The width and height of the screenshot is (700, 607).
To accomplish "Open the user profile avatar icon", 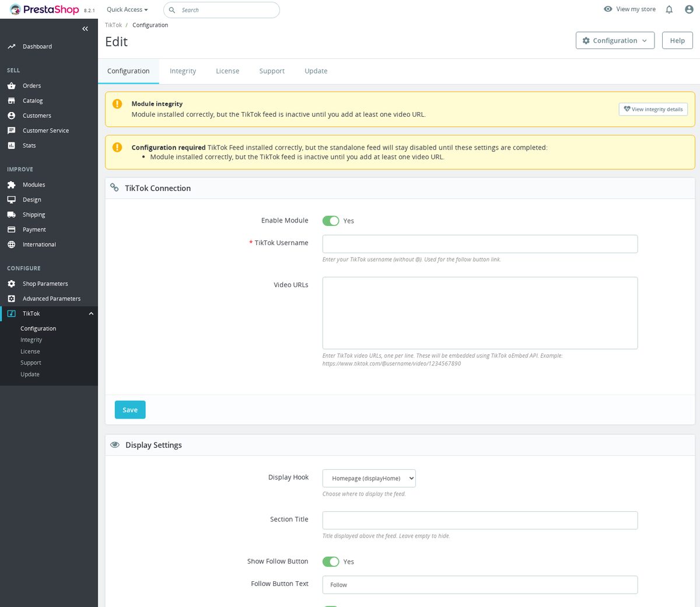I will (x=689, y=9).
